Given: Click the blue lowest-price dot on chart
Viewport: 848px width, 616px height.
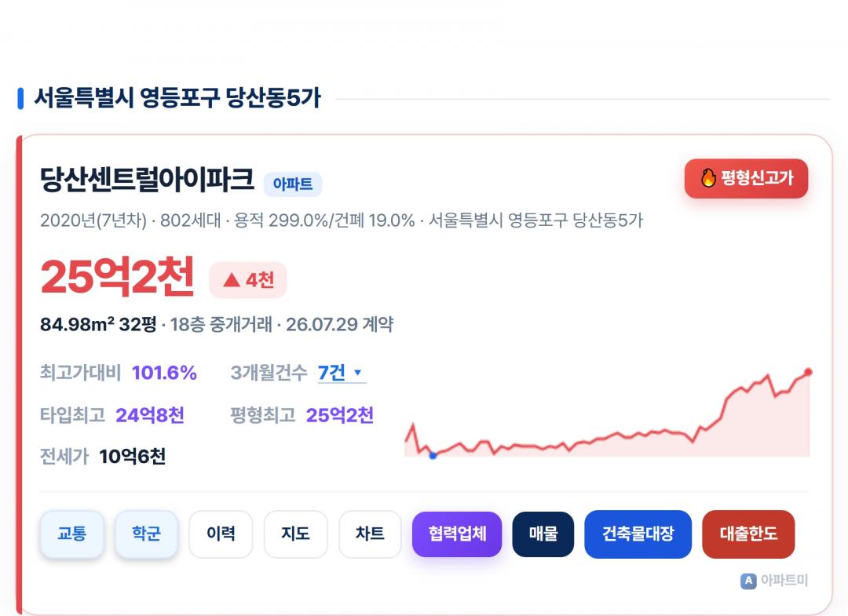Looking at the screenshot, I should tap(433, 455).
